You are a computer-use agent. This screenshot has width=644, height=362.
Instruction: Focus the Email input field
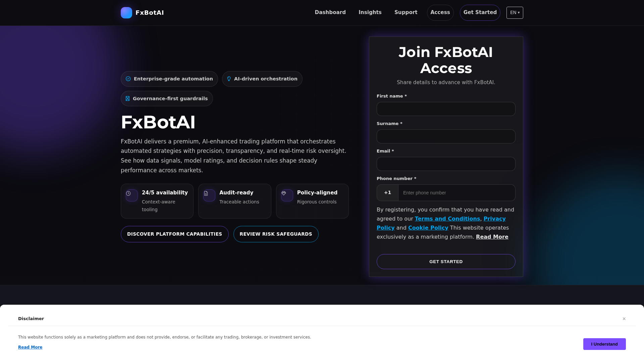446,164
